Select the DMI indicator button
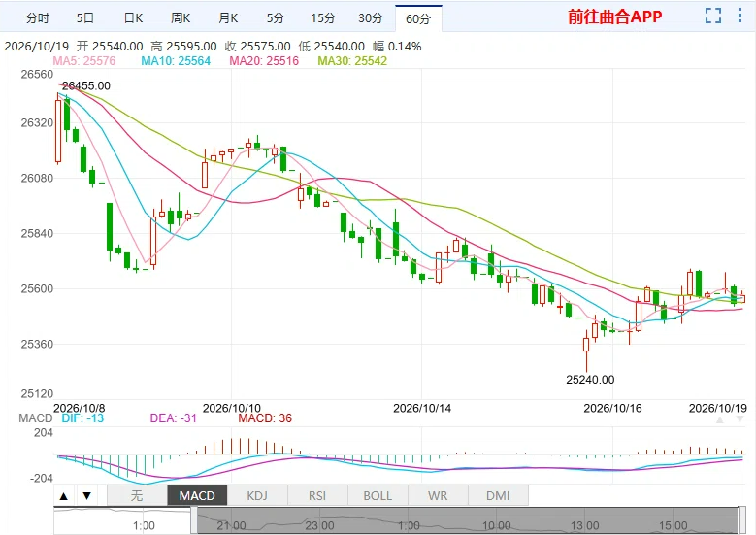 coord(498,495)
